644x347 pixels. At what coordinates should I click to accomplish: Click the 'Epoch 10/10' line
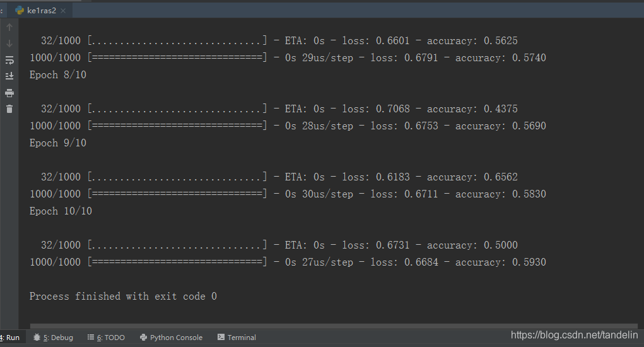tap(61, 211)
